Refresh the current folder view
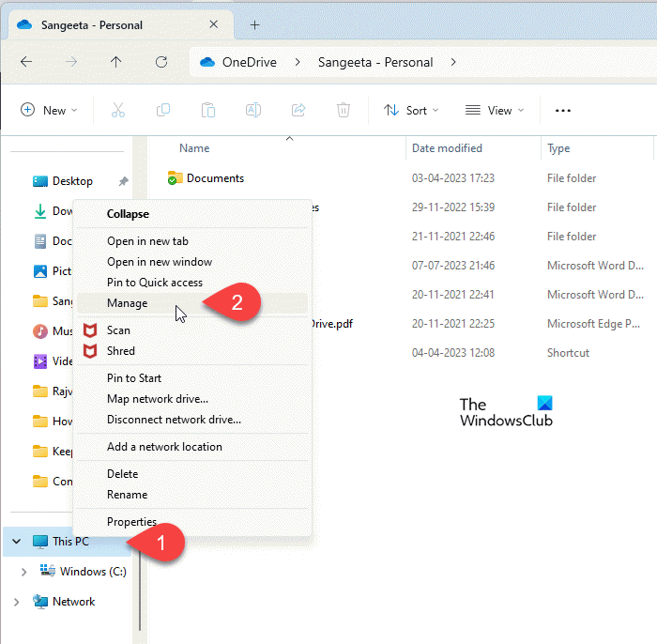657x644 pixels. coord(160,62)
